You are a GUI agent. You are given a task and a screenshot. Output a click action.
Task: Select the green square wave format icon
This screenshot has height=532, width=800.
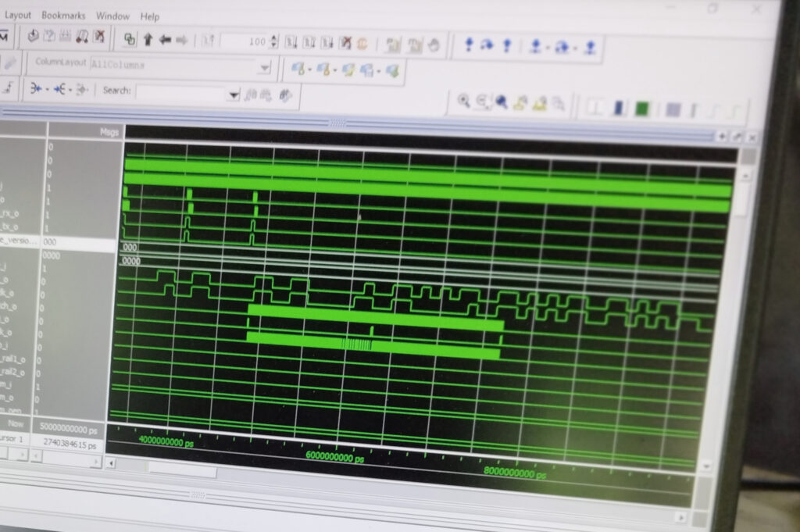pyautogui.click(x=642, y=109)
